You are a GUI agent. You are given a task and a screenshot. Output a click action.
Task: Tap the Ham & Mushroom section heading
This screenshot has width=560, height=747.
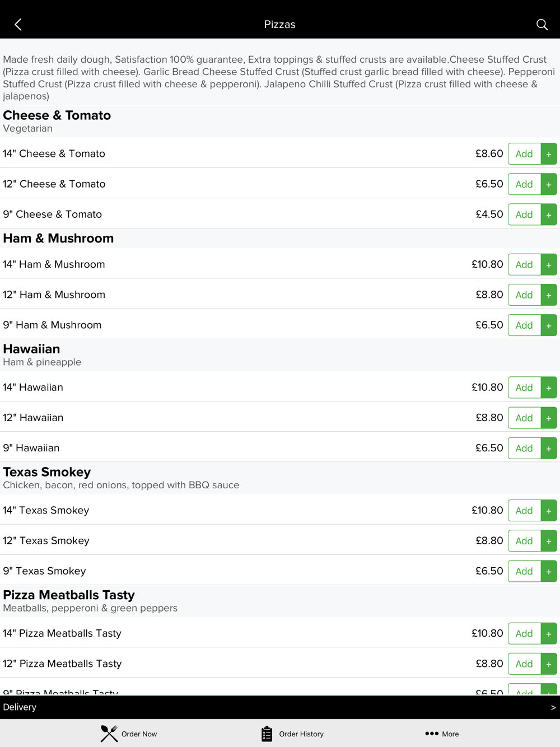click(x=58, y=239)
